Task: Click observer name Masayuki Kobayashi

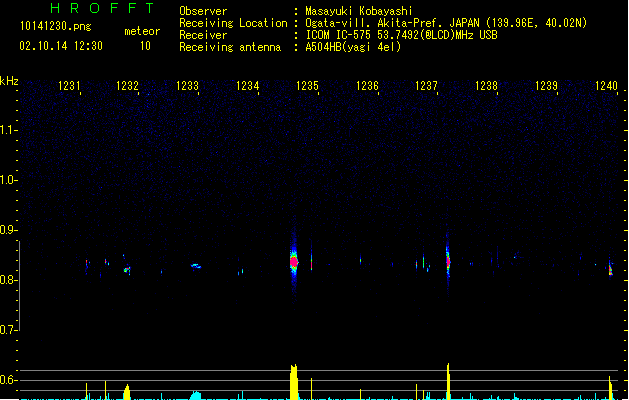Action: 359,11
